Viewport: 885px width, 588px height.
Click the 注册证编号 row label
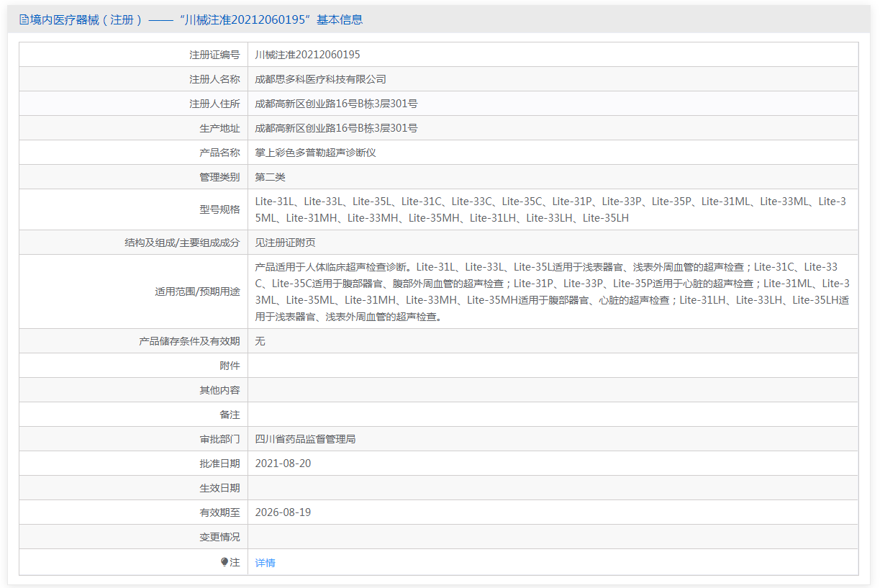(214, 55)
